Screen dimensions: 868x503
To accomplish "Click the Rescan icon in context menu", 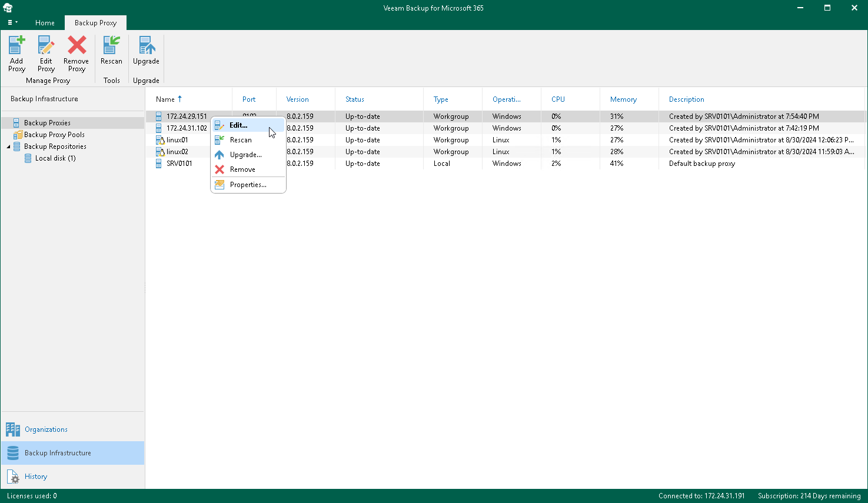I will (x=220, y=140).
